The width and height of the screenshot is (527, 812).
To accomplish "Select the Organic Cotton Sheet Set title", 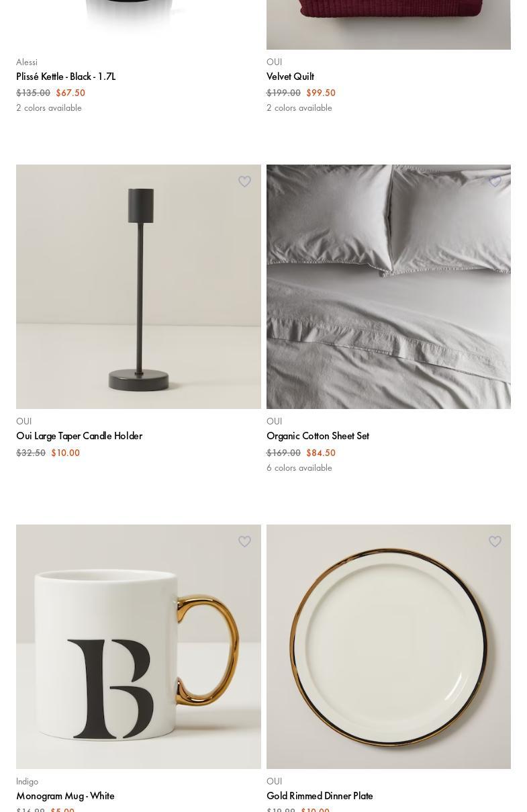I will click(318, 436).
